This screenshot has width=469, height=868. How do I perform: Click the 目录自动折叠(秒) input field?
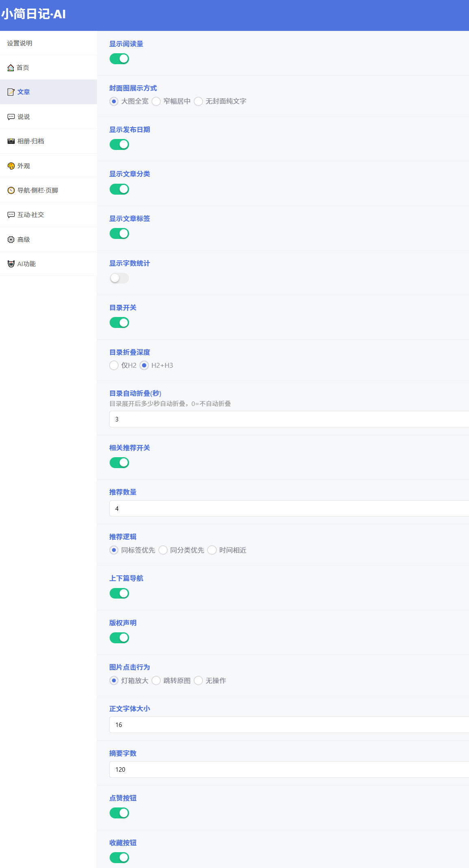(289, 419)
